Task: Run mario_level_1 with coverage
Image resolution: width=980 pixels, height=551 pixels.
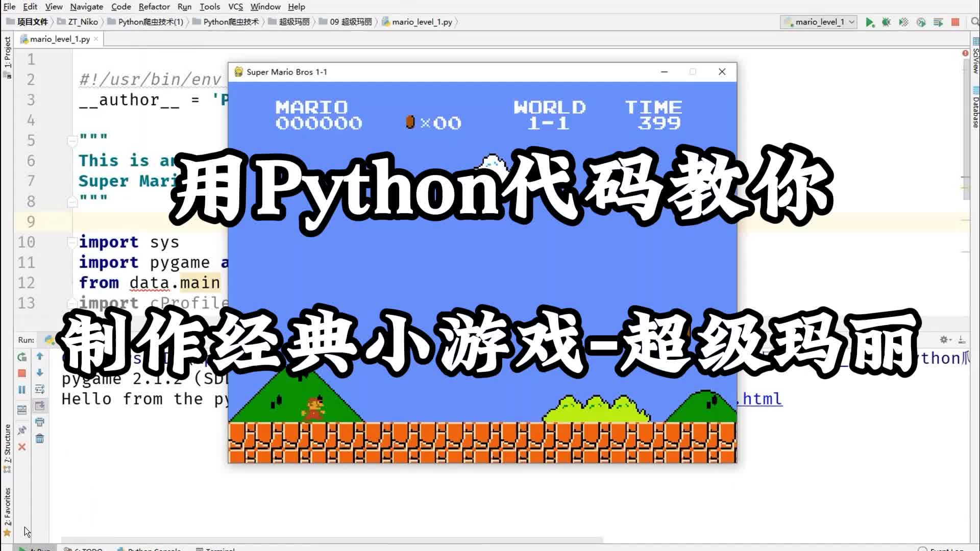Action: click(x=903, y=22)
